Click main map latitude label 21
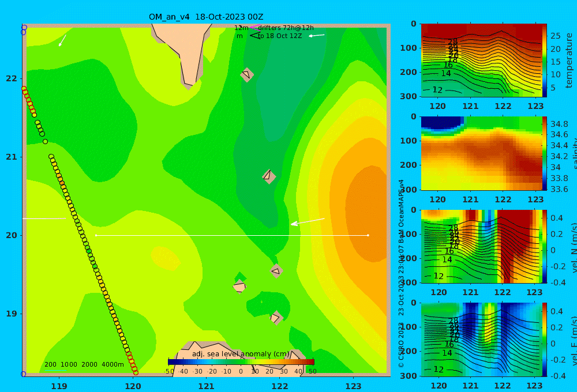The width and height of the screenshot is (577, 392). coord(12,157)
